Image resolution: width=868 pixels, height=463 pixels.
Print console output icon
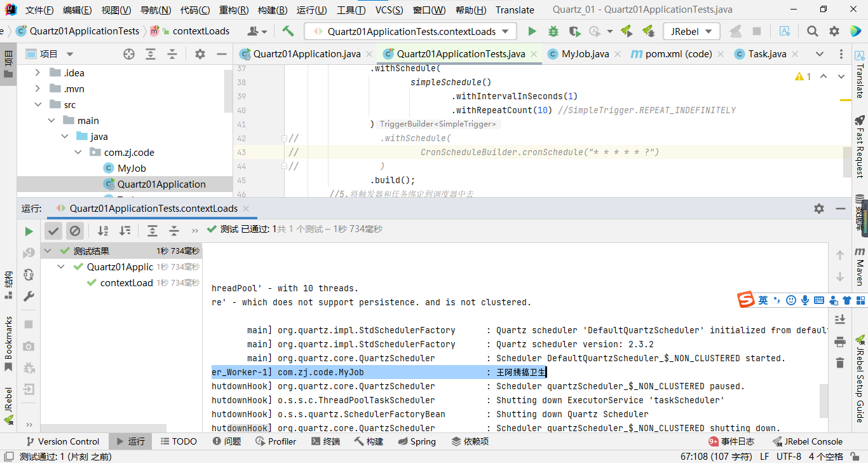click(840, 342)
